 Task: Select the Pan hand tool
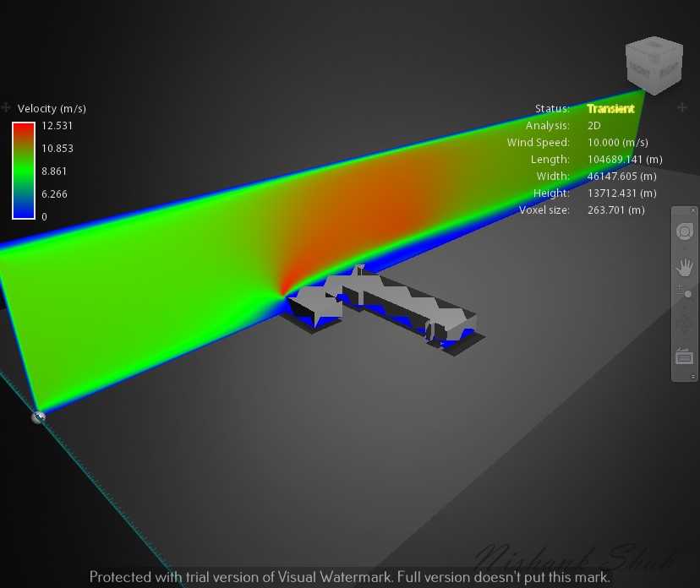[x=685, y=267]
